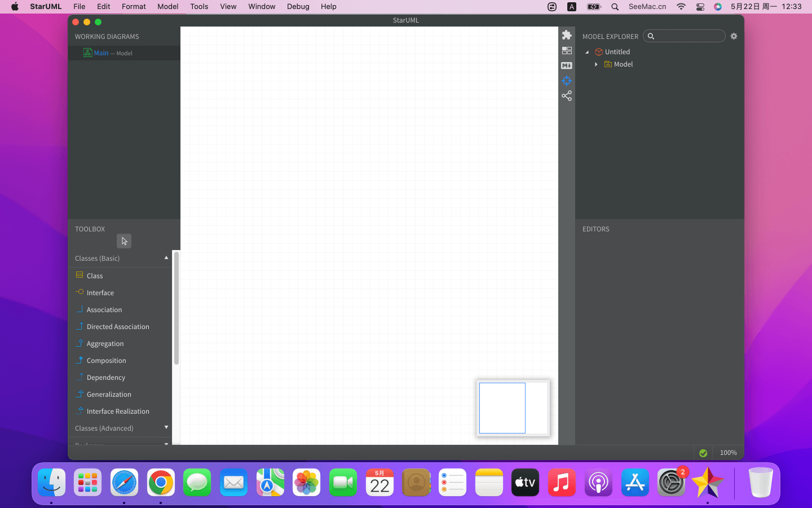Select the Generalization tool
812x508 pixels.
click(x=120, y=394)
